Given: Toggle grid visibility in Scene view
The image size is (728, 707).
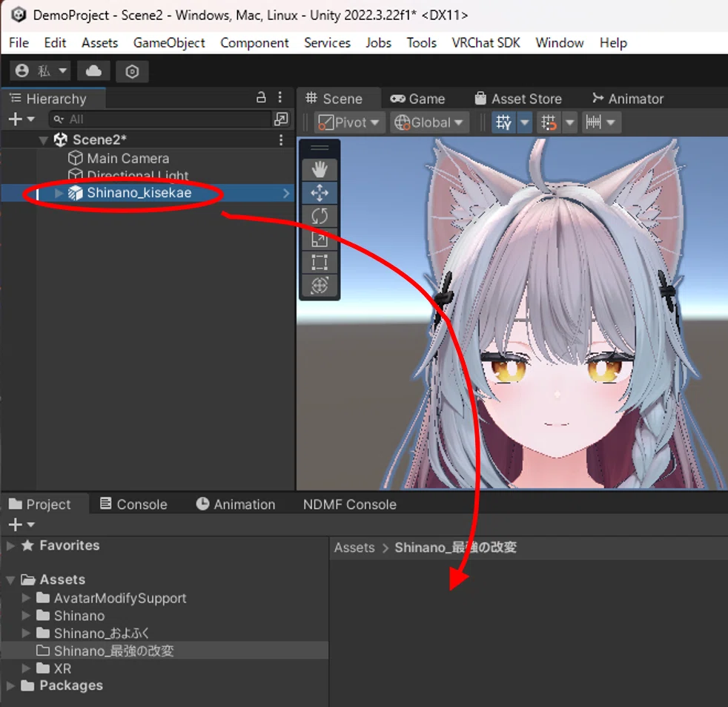Looking at the screenshot, I should 504,122.
